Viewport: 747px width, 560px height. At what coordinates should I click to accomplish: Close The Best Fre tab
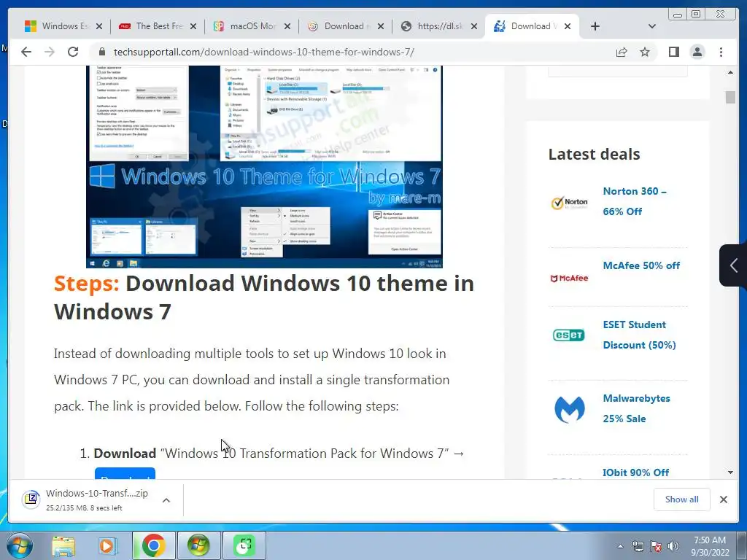[x=193, y=26]
